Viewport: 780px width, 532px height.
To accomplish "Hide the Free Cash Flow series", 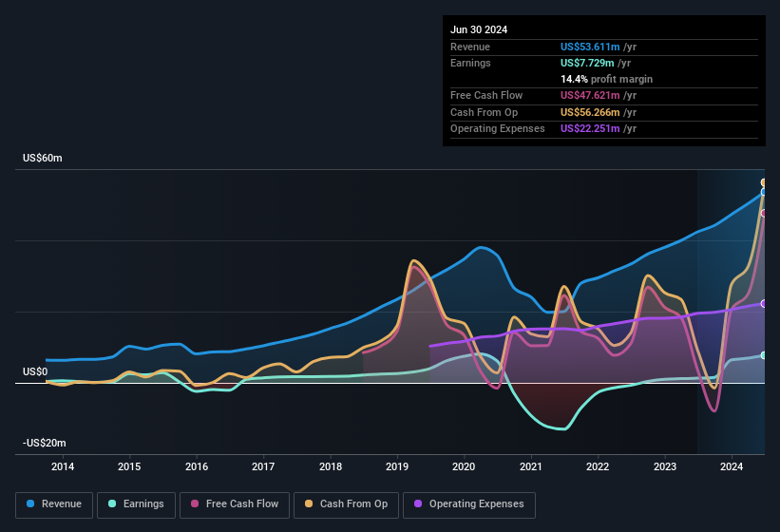I will point(235,504).
